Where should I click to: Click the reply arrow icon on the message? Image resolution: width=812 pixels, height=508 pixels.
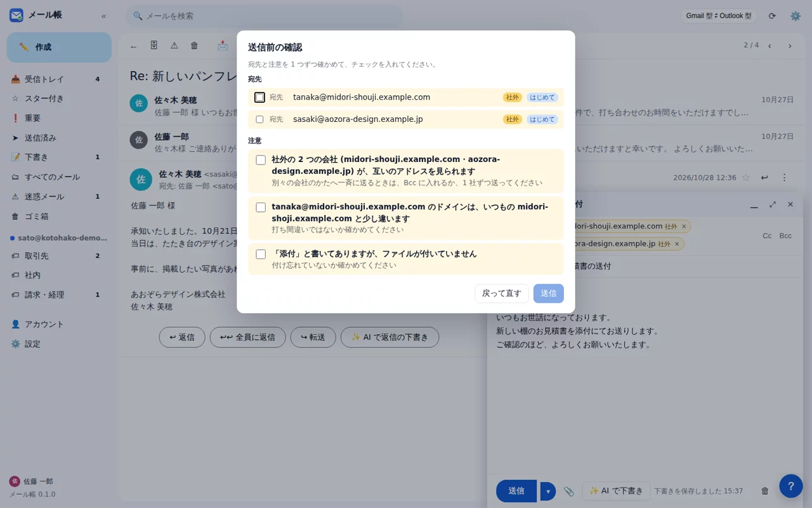pos(764,178)
